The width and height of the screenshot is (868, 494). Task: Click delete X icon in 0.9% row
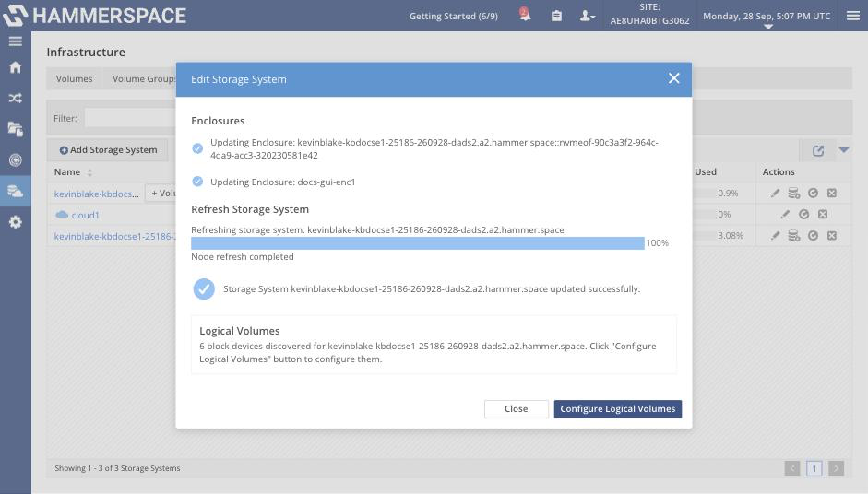coord(831,193)
